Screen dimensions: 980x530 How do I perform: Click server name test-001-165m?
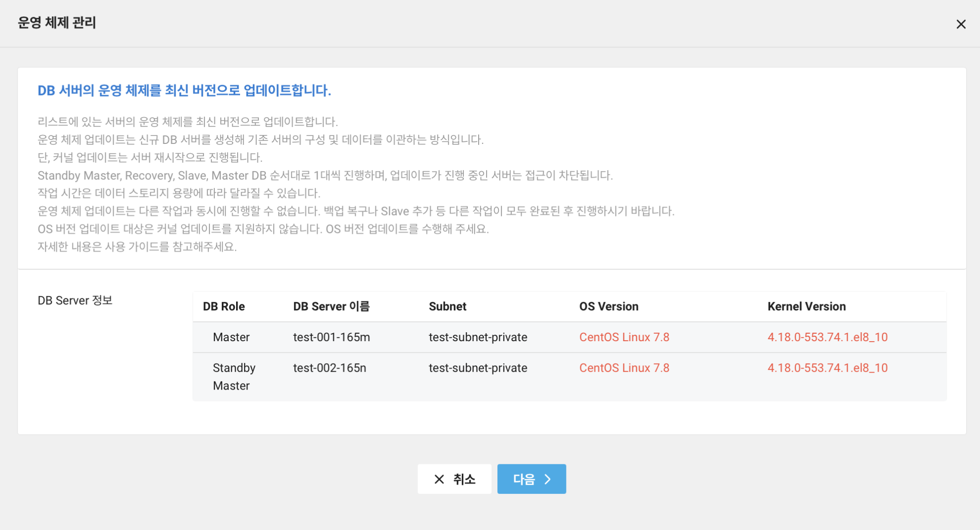(x=331, y=337)
